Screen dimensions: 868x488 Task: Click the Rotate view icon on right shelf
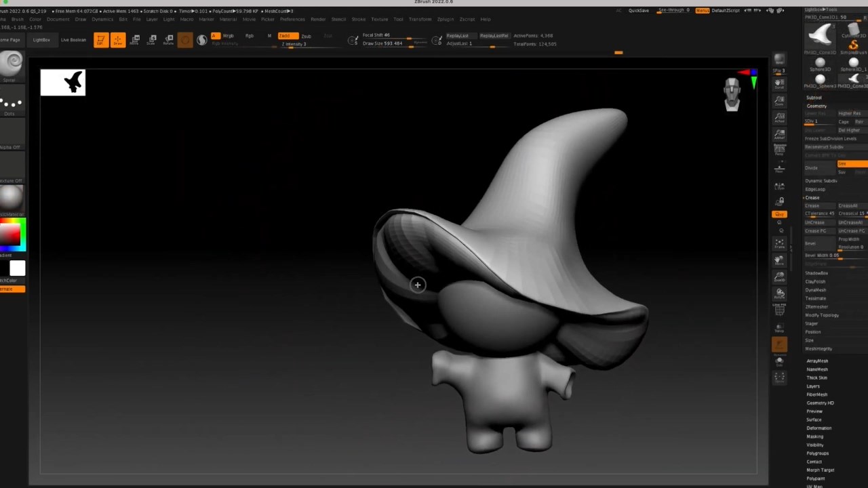point(779,293)
